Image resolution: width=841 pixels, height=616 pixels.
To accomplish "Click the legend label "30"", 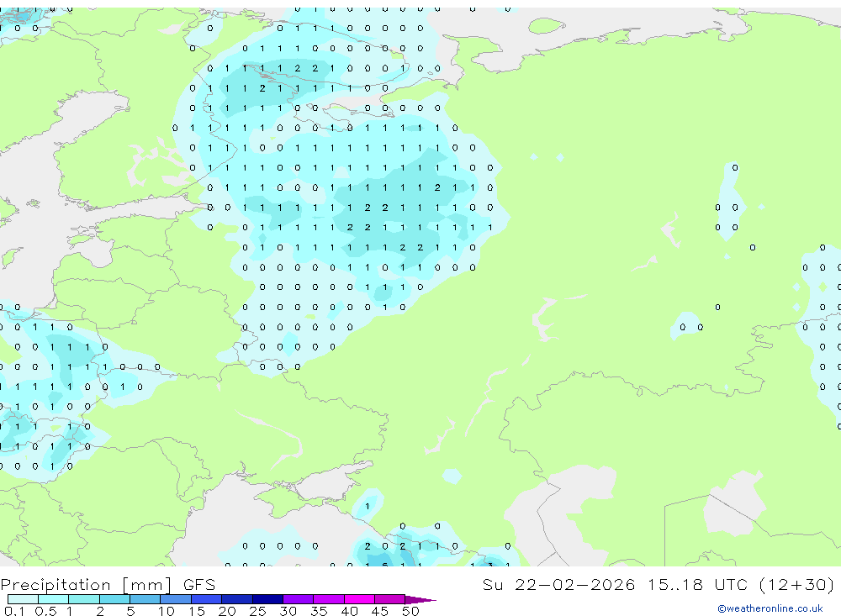I will [288, 611].
